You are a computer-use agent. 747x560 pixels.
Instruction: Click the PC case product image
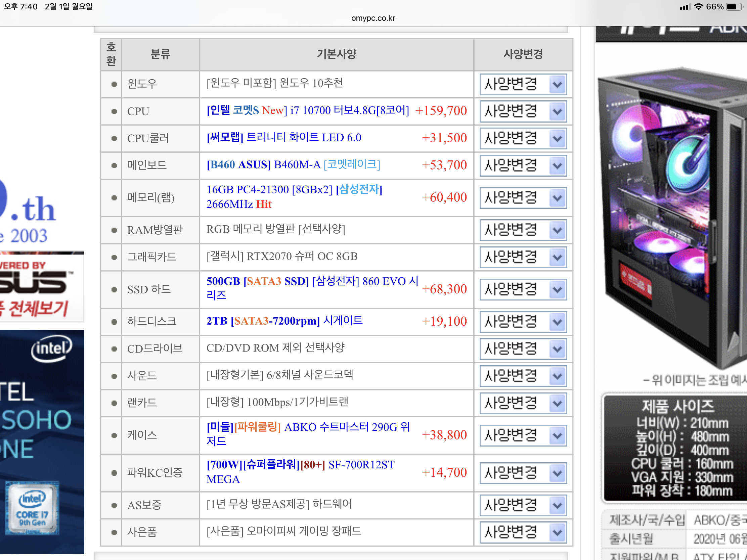(672, 220)
